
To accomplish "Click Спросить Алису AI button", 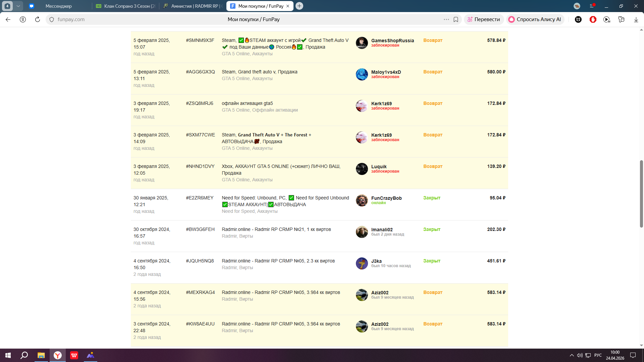I will coord(535,19).
